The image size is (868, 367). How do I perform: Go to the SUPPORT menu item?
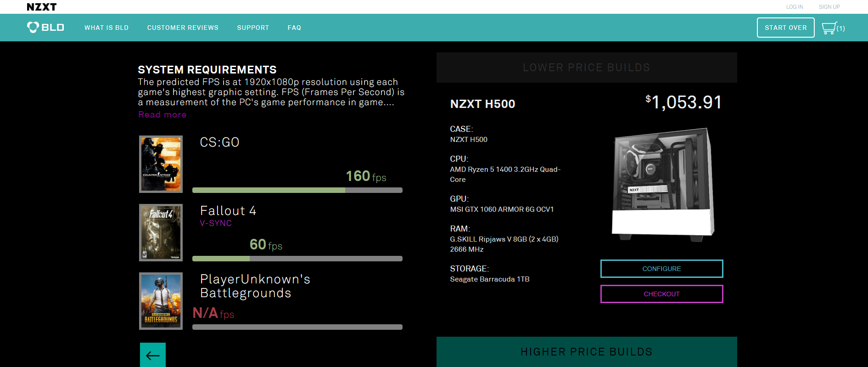point(253,28)
